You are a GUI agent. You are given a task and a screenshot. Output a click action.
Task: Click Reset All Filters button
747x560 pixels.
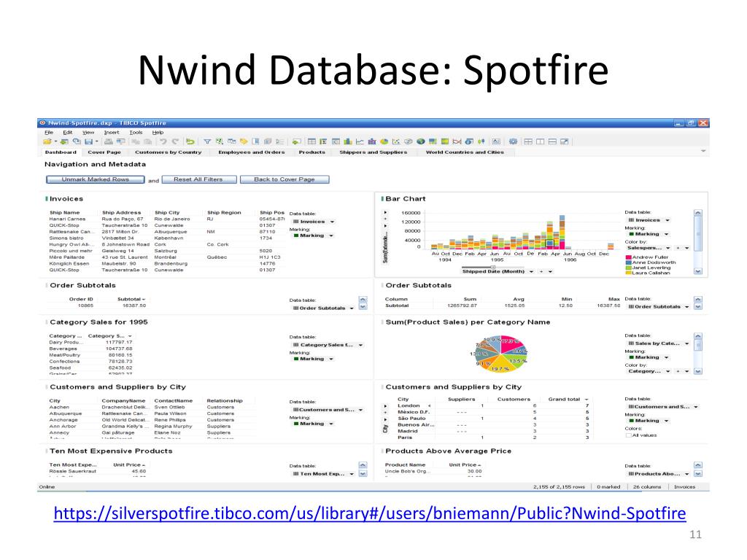tap(198, 179)
